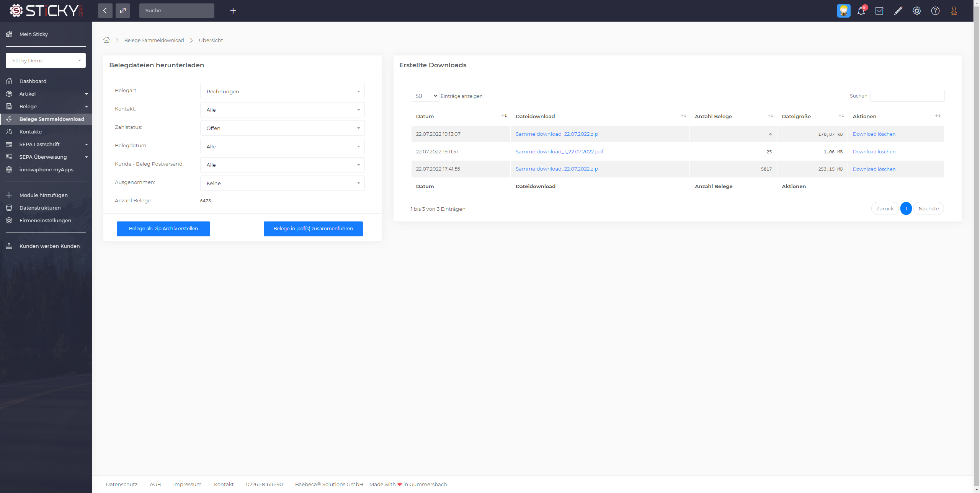This screenshot has width=980, height=493.
Task: Click the SEPA Überweisung icon
Action: pos(9,157)
